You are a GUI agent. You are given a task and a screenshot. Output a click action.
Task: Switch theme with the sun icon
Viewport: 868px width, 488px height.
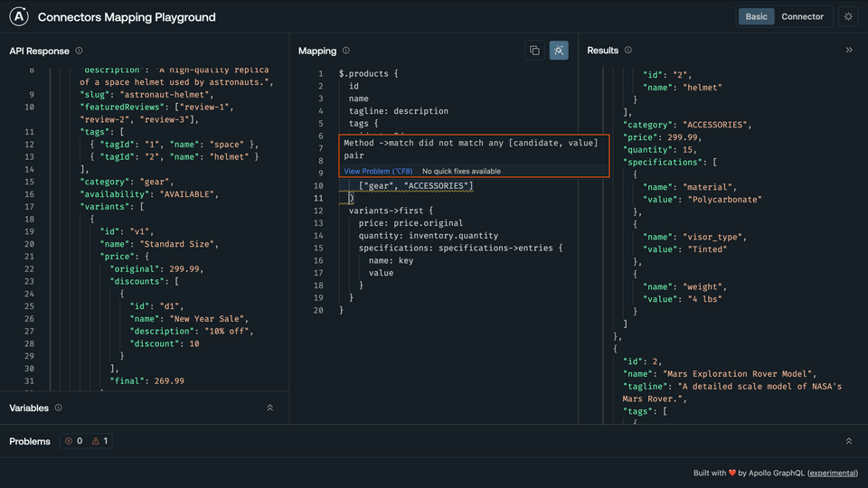point(847,17)
